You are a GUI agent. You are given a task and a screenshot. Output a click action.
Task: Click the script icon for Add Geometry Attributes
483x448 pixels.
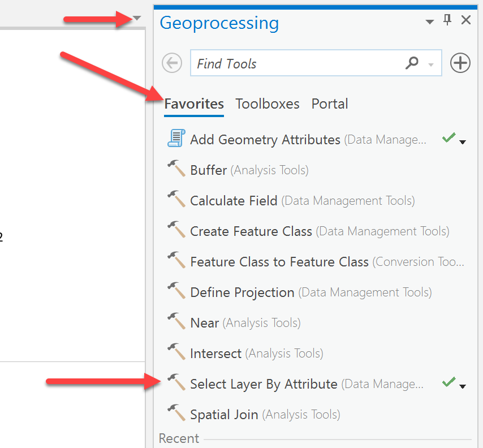click(x=176, y=139)
